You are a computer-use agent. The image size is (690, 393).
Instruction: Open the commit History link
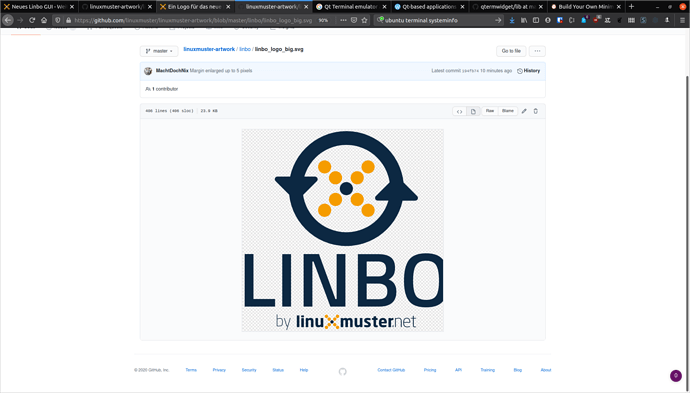528,71
